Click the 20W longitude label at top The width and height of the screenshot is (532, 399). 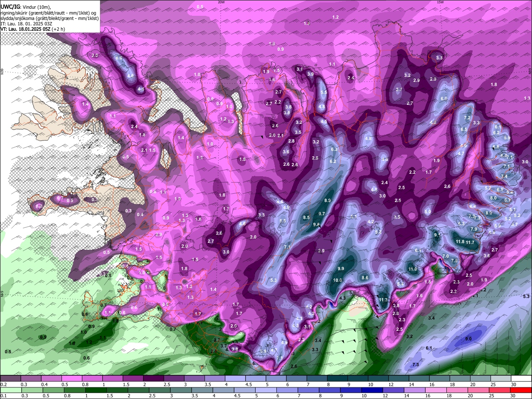coord(222,2)
